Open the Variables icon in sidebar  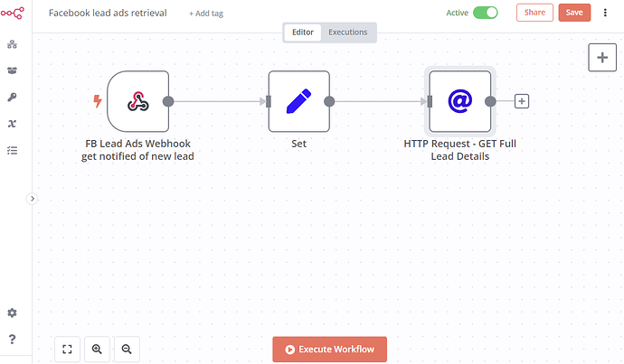pos(12,125)
